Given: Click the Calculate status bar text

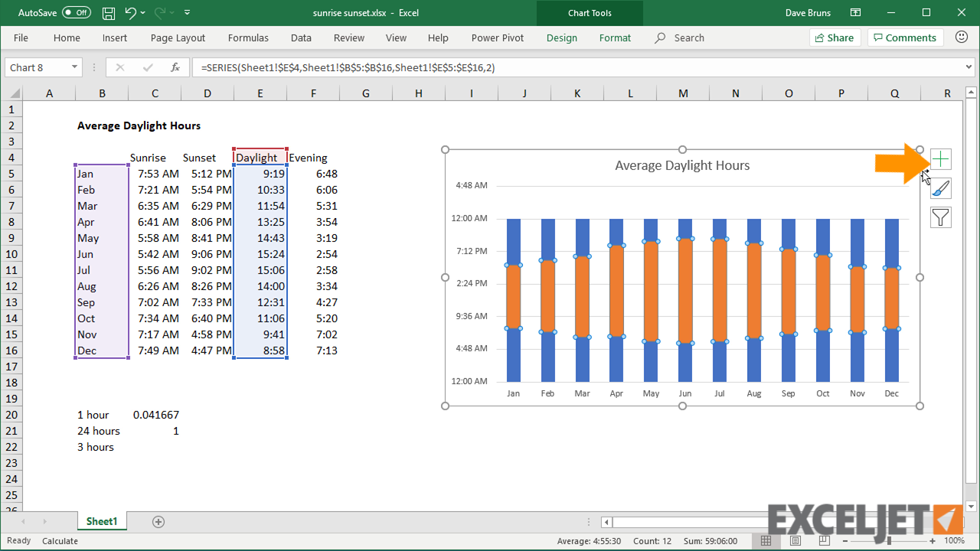Looking at the screenshot, I should click(x=60, y=540).
